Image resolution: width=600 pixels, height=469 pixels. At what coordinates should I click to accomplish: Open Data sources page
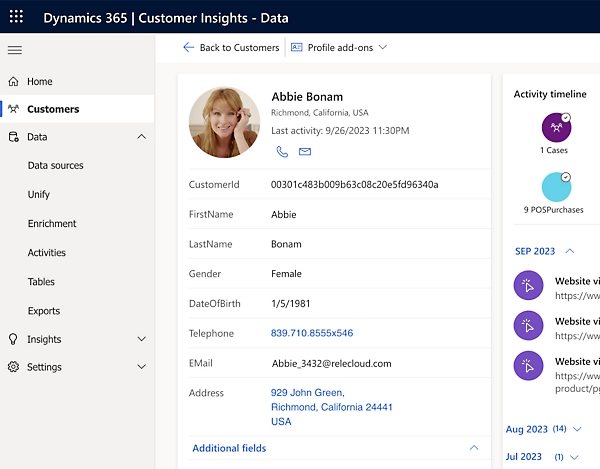coord(56,166)
